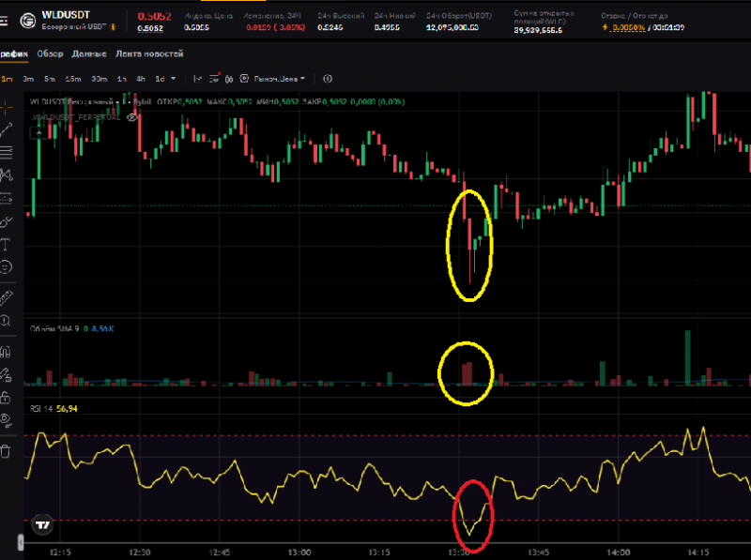The image size is (751, 560).
Task: Open the emoji icons tool
Action: pos(6,266)
